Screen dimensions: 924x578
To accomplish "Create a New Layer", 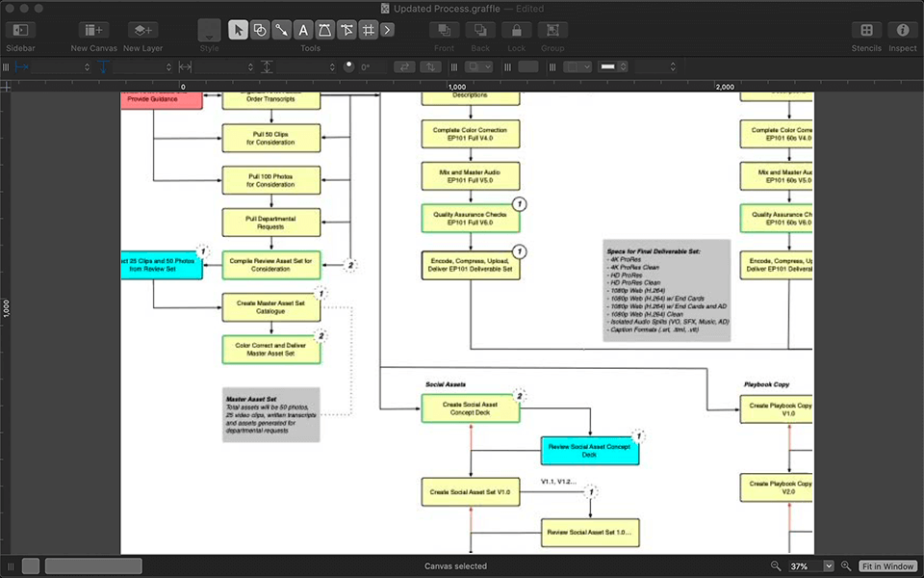I will [142, 30].
